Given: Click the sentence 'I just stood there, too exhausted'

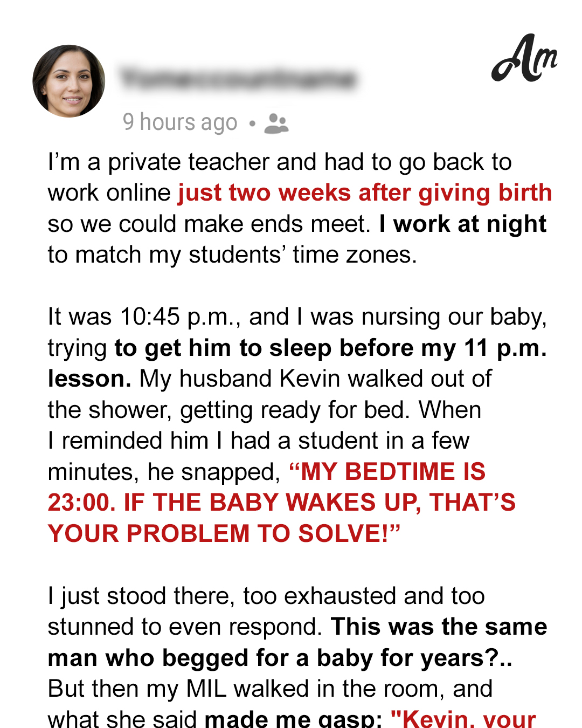Looking at the screenshot, I should coord(266,596).
